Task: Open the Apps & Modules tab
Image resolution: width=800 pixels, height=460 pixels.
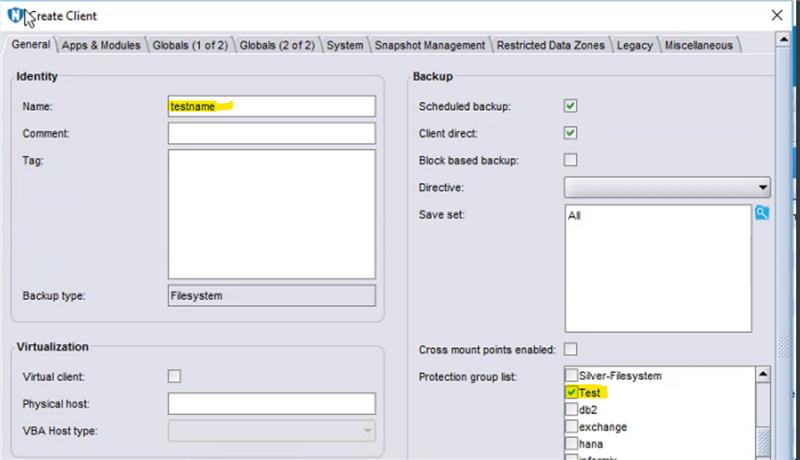Action: click(x=101, y=45)
